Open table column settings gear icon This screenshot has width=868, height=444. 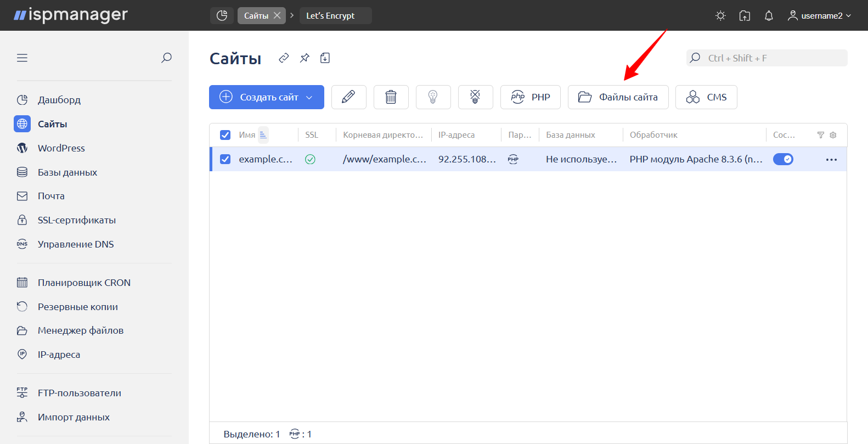[x=833, y=135]
